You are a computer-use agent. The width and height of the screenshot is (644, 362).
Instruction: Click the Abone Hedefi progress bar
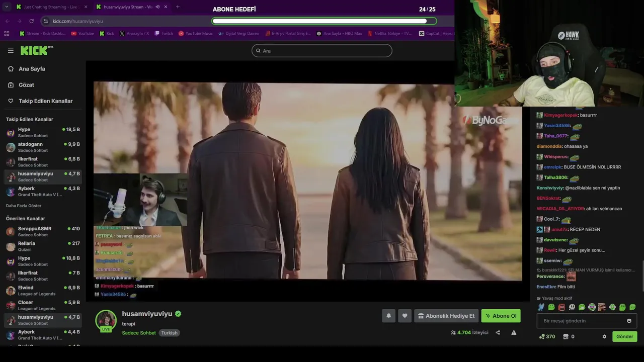pyautogui.click(x=324, y=21)
